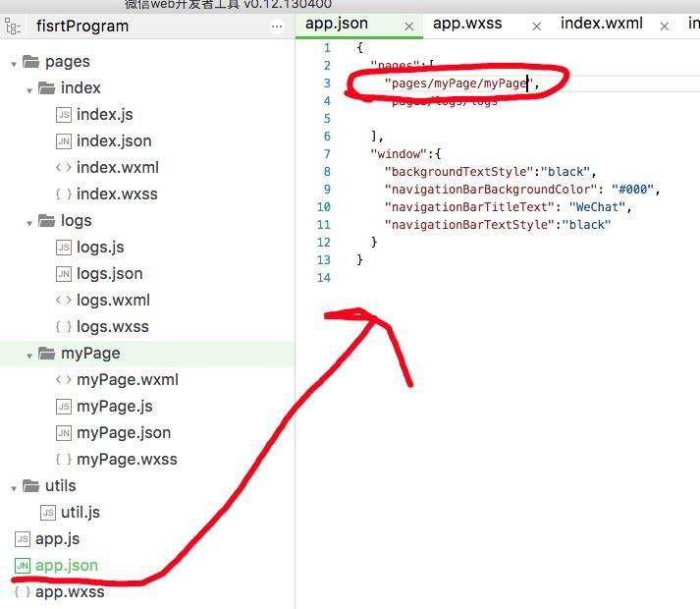Click the braces icon beside myPage.wxss

(64, 460)
